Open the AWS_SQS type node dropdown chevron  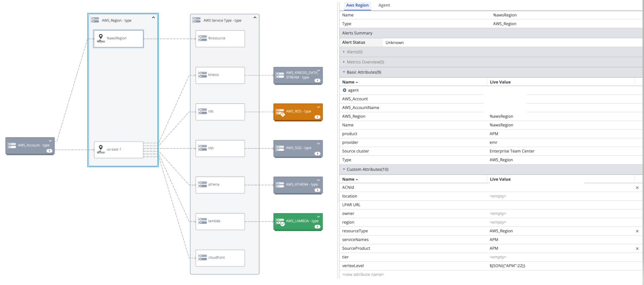319,144
